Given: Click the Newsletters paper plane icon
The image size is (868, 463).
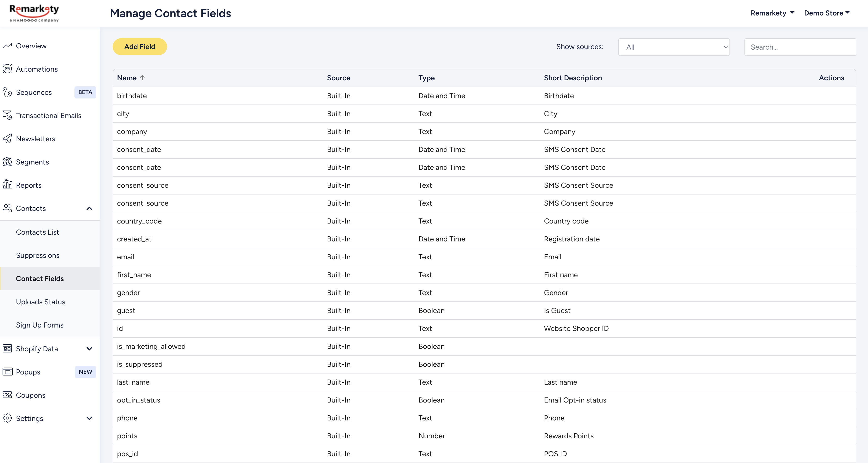Looking at the screenshot, I should click(7, 139).
